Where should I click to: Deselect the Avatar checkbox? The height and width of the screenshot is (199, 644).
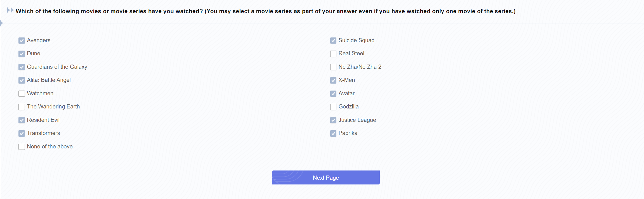[x=333, y=94]
